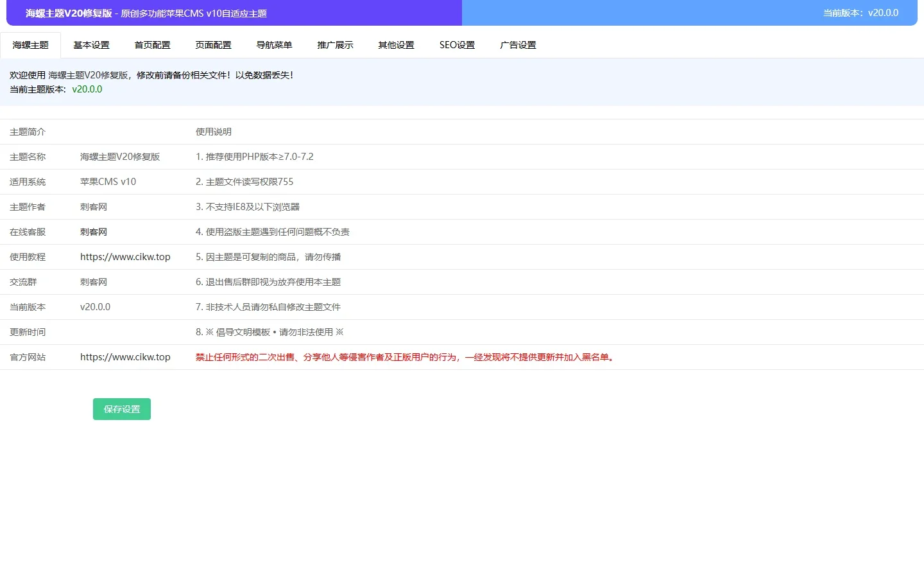The width and height of the screenshot is (924, 578).
Task: Open the 导航菜单 tab
Action: [274, 45]
